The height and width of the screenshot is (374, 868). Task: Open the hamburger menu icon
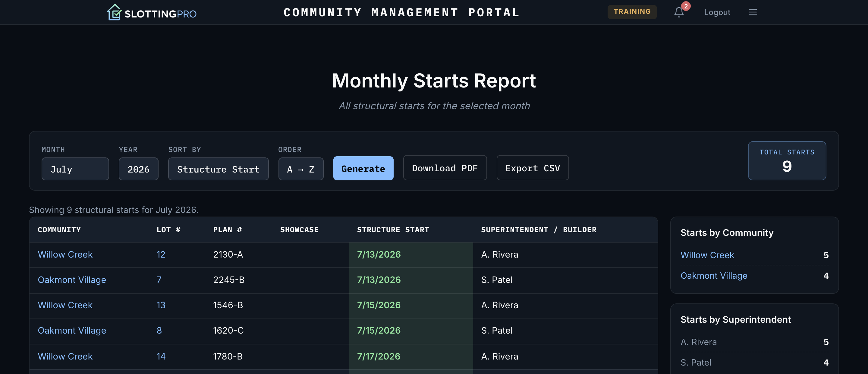(x=753, y=12)
